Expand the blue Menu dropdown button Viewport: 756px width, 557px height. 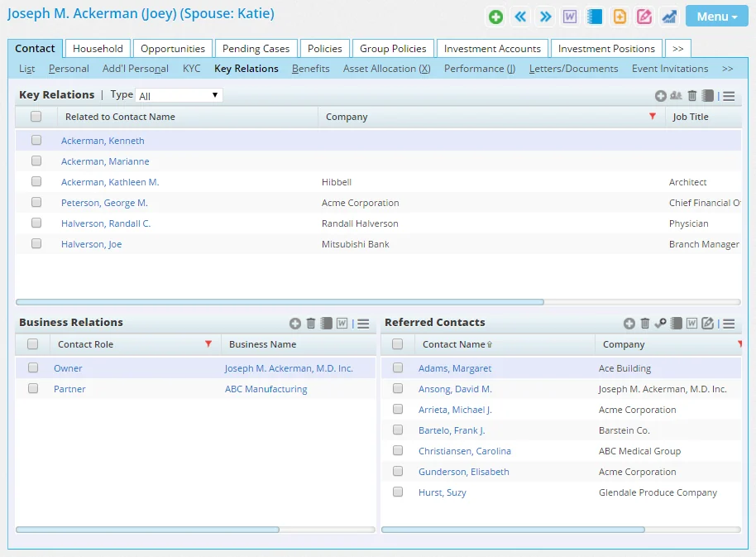point(716,17)
